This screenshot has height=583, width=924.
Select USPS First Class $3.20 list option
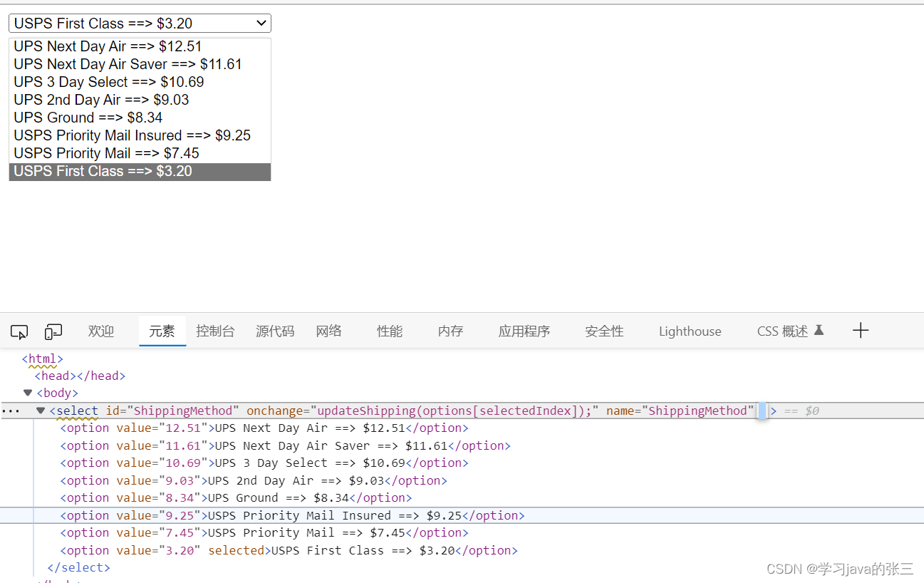pos(140,171)
